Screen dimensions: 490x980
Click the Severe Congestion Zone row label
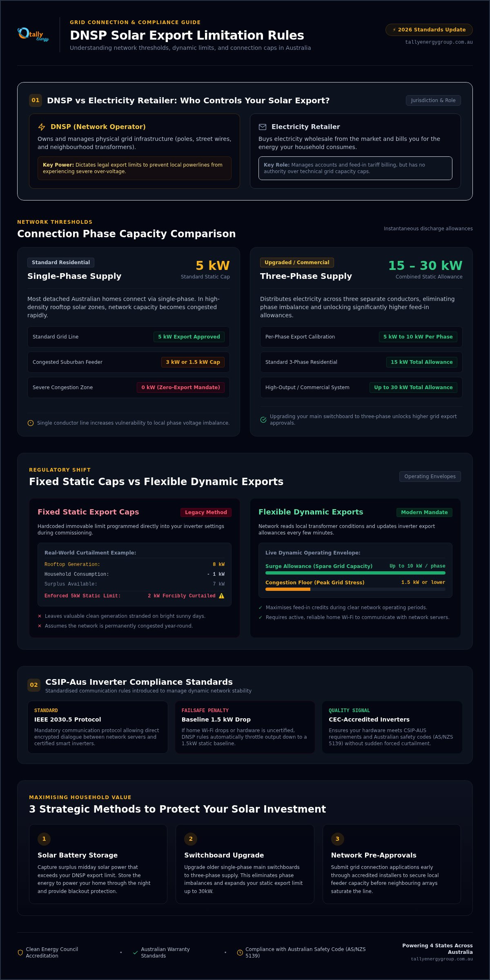(x=63, y=388)
